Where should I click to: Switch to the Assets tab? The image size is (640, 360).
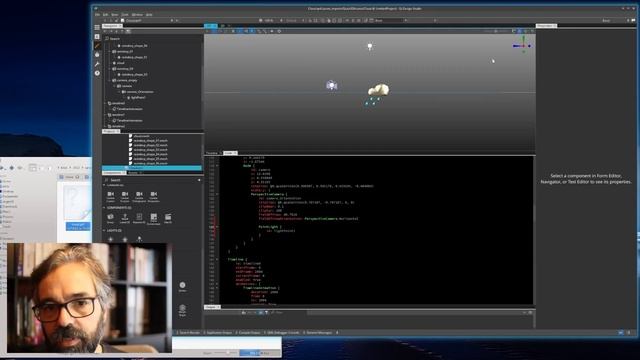coord(135,173)
